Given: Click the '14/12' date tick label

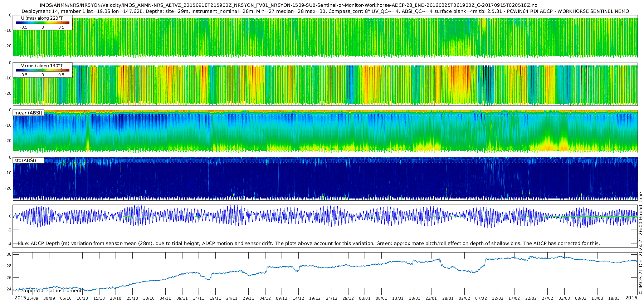Looking at the screenshot, I should click(x=298, y=298).
